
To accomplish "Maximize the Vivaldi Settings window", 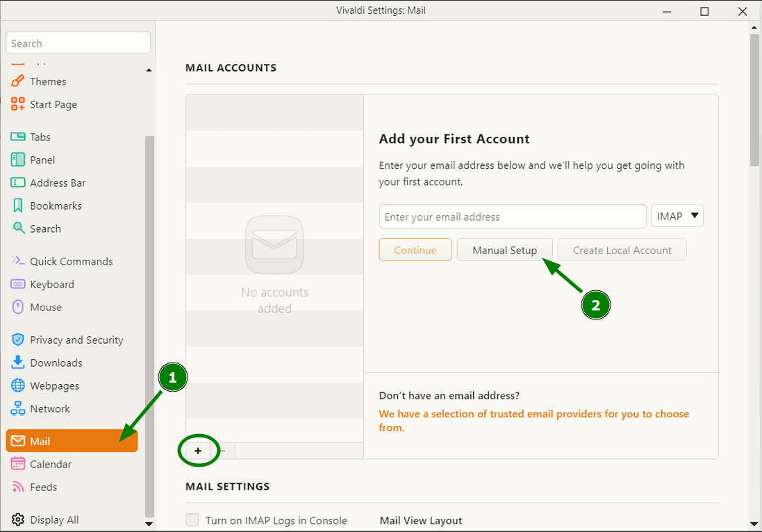I will (x=704, y=11).
